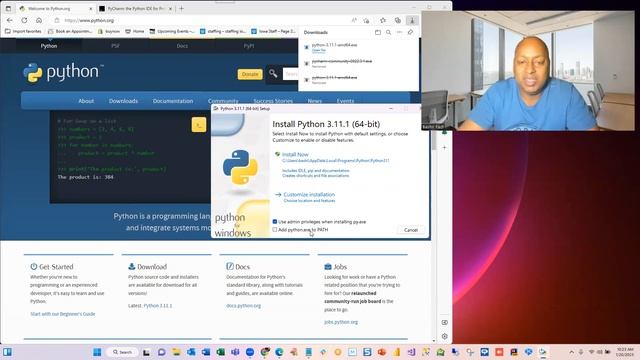Reload the page with the refresh icon
The width and height of the screenshot is (640, 360).
tap(24, 20)
